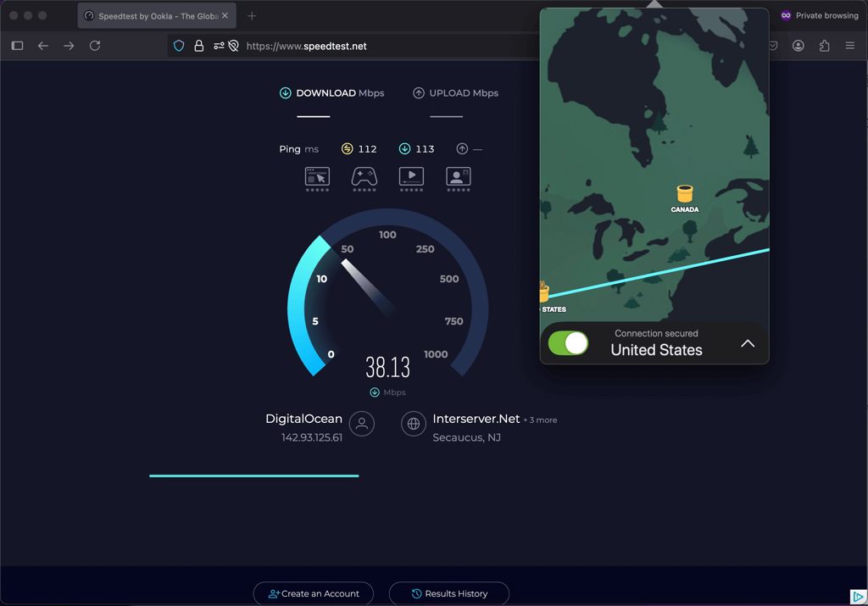Click the Private browsing indicator
Screen dimensions: 868x606
[820, 15]
